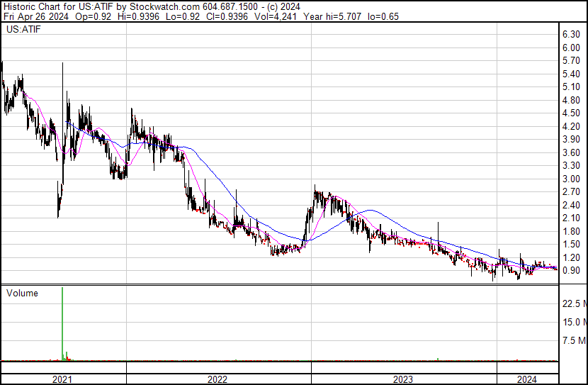Click the 4.50 price axis label
The width and height of the screenshot is (588, 385).
pos(571,113)
